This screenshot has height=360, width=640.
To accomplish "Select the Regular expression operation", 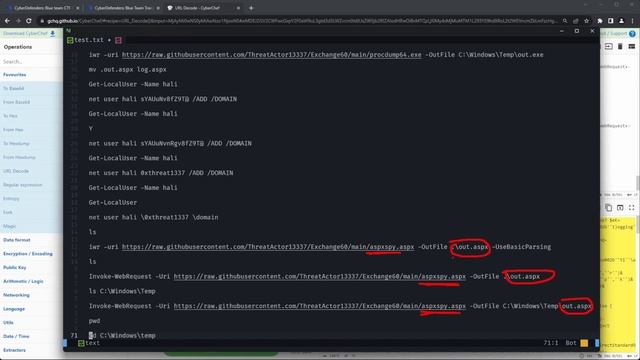I will (x=31, y=185).
